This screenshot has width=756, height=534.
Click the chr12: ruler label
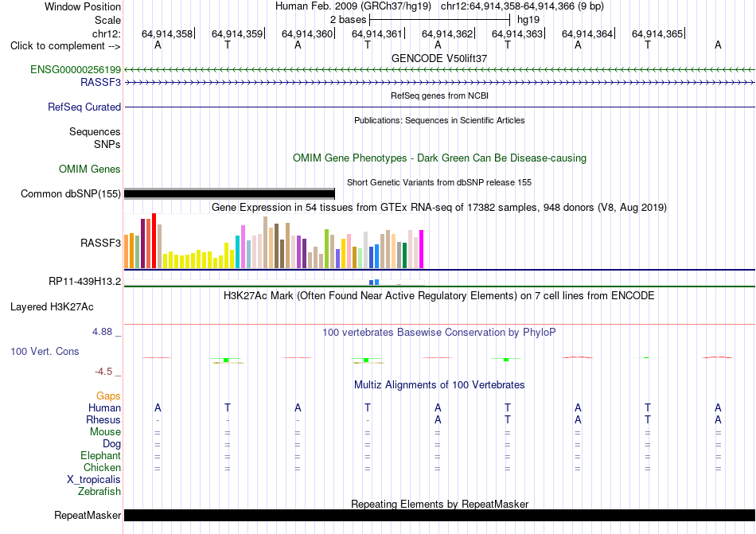[107, 33]
